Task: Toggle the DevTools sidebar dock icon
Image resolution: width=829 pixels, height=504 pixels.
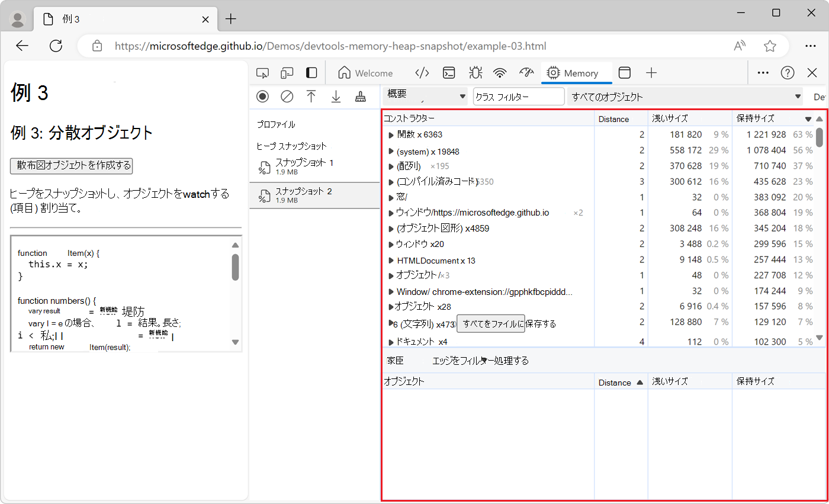Action: [311, 73]
